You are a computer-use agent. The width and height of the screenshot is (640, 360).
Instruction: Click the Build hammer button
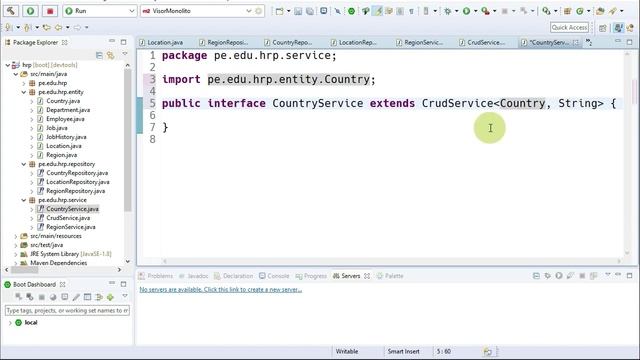11,11
